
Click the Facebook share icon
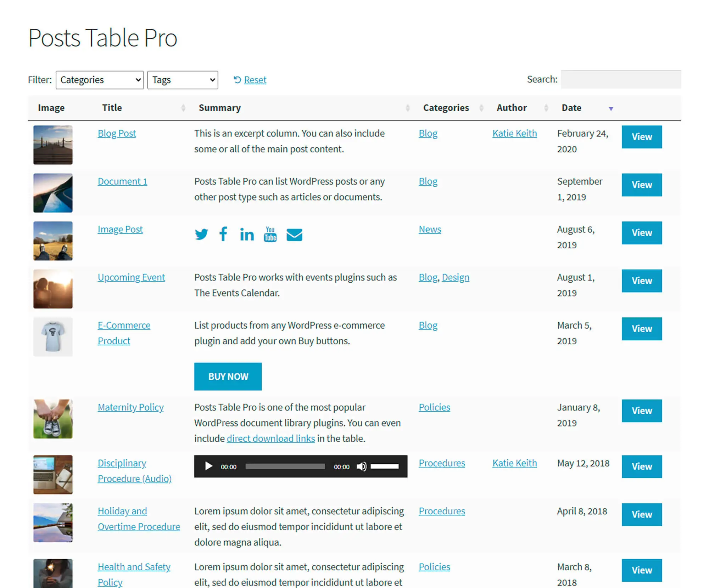[x=223, y=234]
